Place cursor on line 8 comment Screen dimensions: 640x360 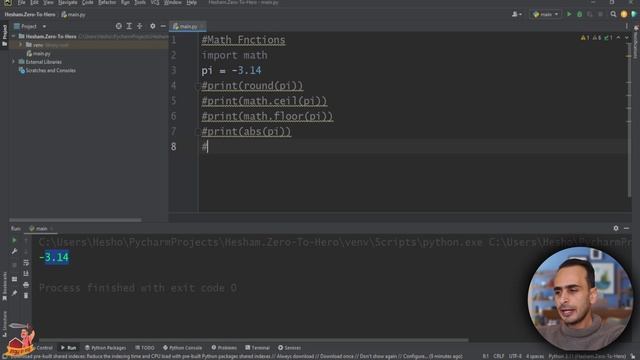click(x=204, y=147)
